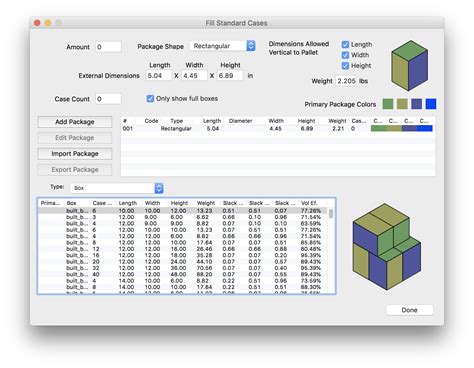Select case row with weight 35.28

coord(183,255)
